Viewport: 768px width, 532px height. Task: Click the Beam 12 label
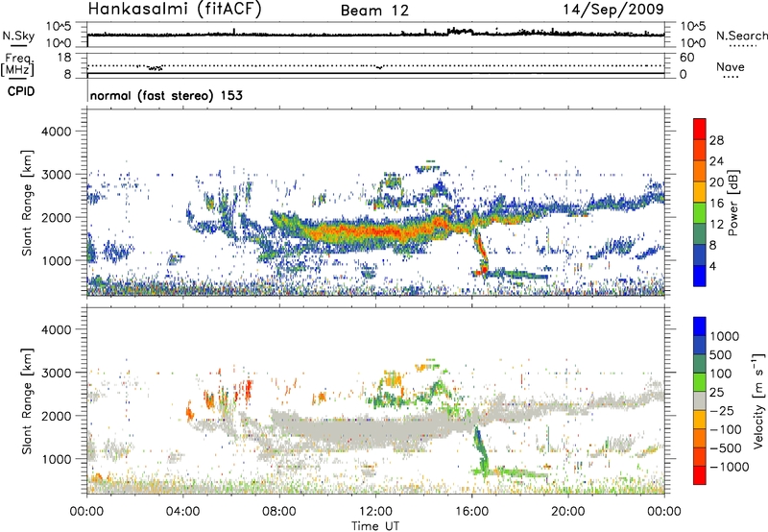[374, 11]
